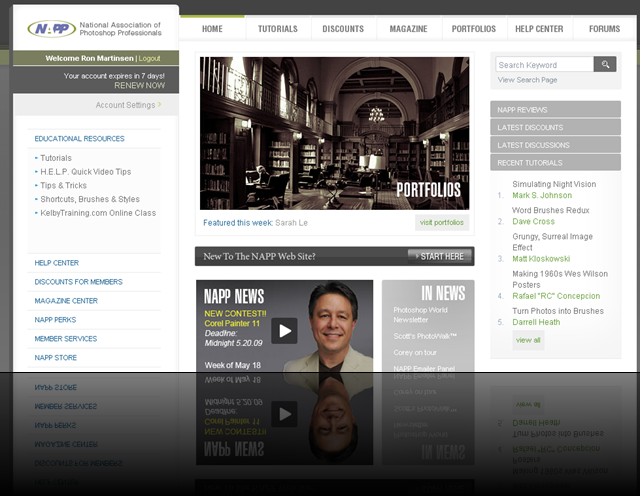Open Turn Photos into Brushes tutorial
This screenshot has height=496, width=640.
coord(558,311)
